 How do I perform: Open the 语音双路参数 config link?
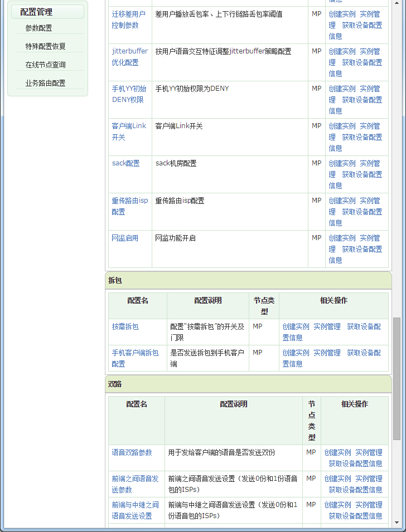coord(132,452)
